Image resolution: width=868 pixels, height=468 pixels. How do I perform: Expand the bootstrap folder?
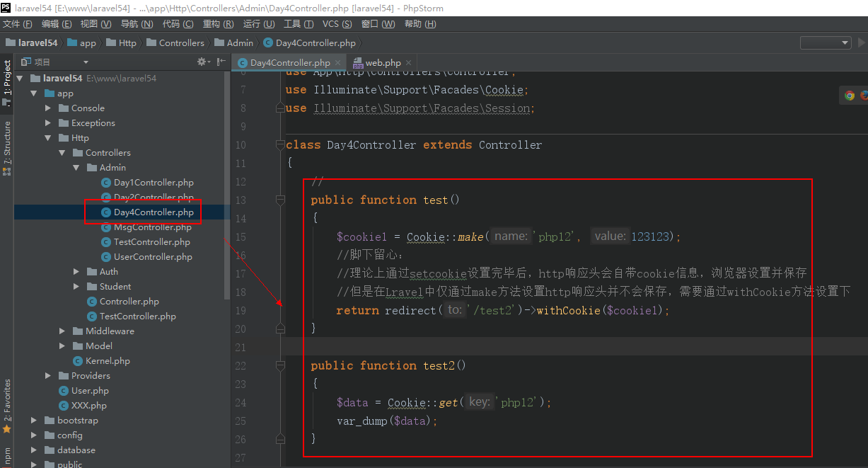[x=34, y=421]
